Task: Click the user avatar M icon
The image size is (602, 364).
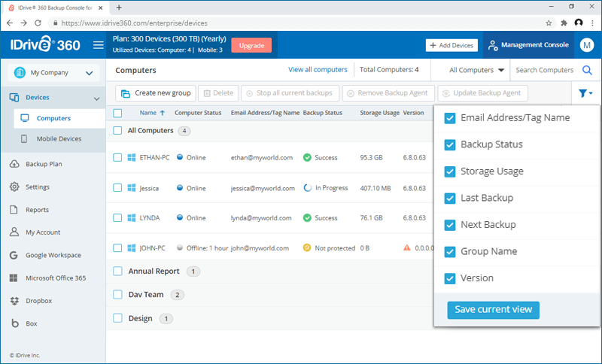Action: [x=586, y=45]
